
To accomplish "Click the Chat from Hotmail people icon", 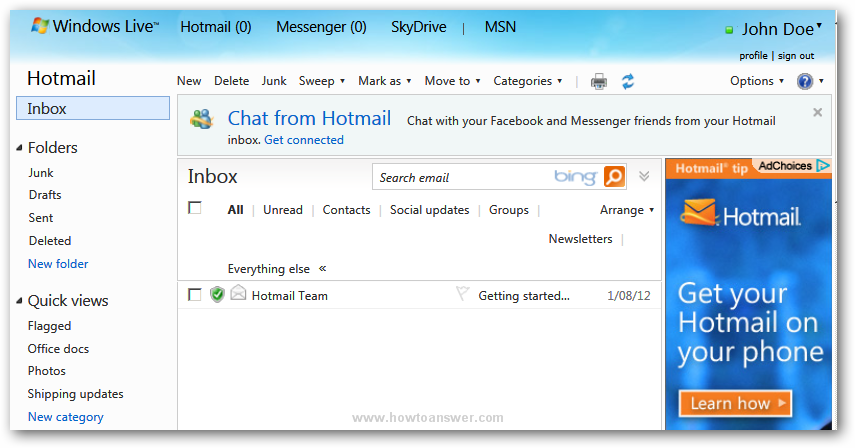I will pyautogui.click(x=202, y=118).
